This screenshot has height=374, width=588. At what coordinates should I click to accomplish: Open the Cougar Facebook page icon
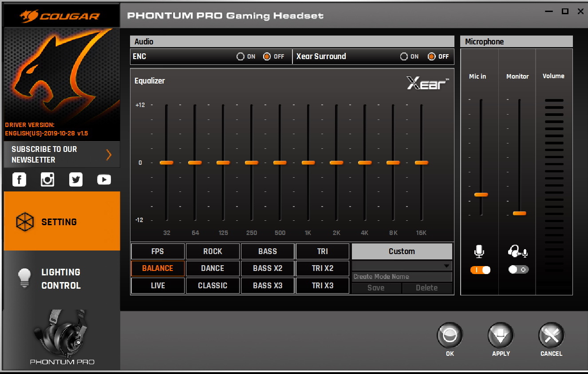pos(19,179)
